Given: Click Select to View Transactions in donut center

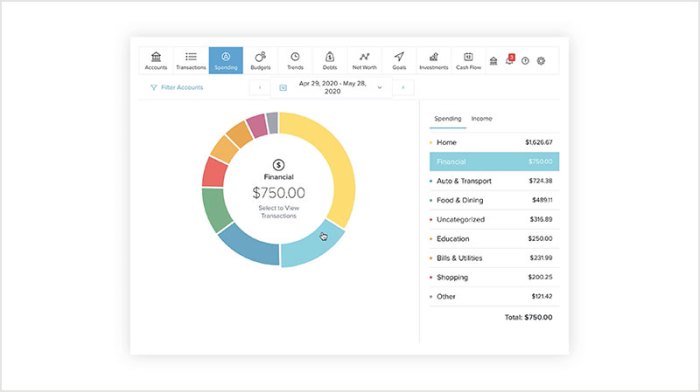Looking at the screenshot, I should 279,212.
